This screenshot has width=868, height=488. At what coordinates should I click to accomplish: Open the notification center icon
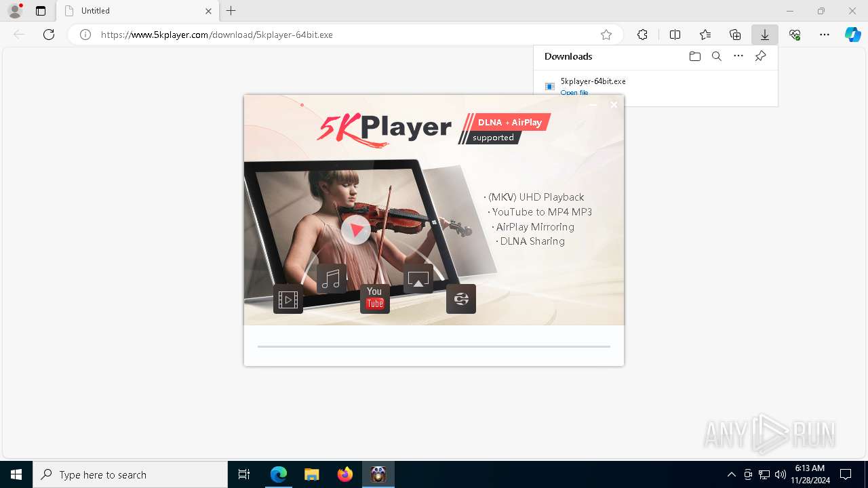pos(846,474)
